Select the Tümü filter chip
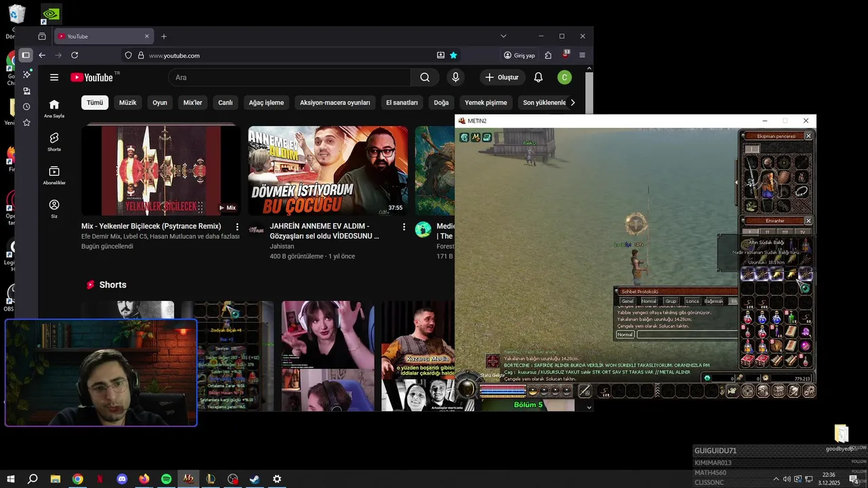 coord(95,102)
